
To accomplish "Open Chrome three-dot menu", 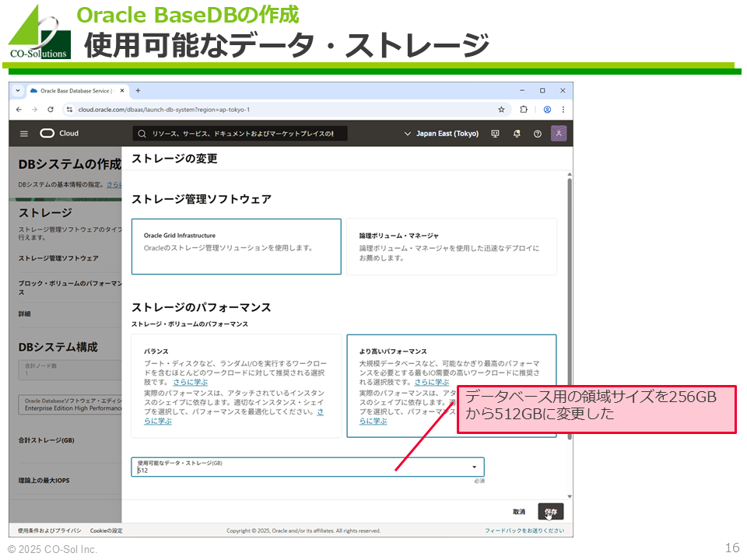I will 563,110.
